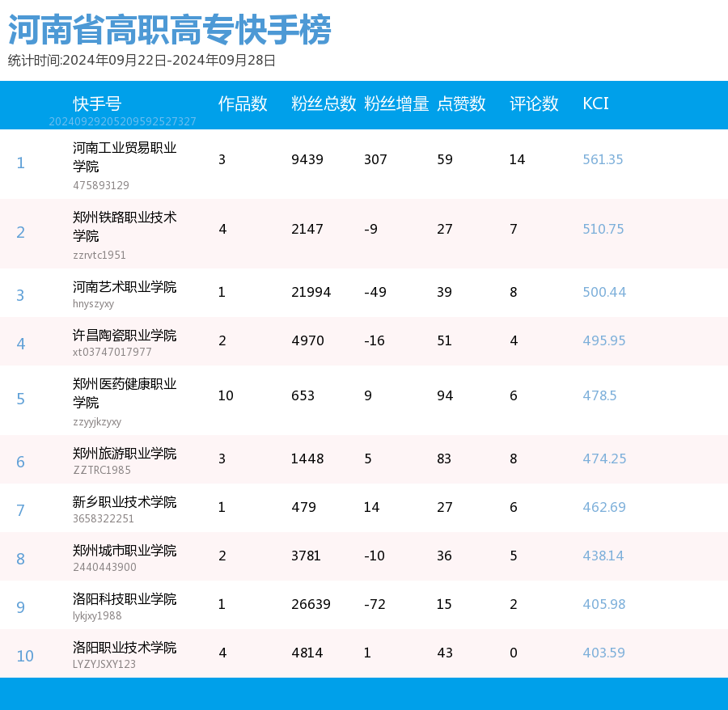Viewport: 728px width, 710px height.
Task: Click KCI value 474.25
Action: (604, 459)
